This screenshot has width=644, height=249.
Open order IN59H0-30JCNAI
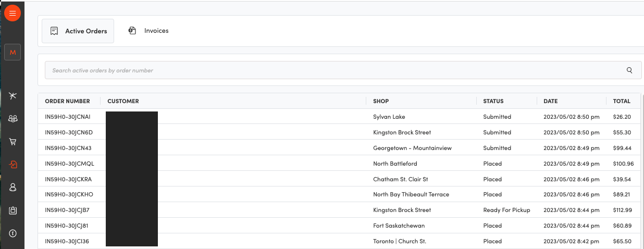point(68,117)
